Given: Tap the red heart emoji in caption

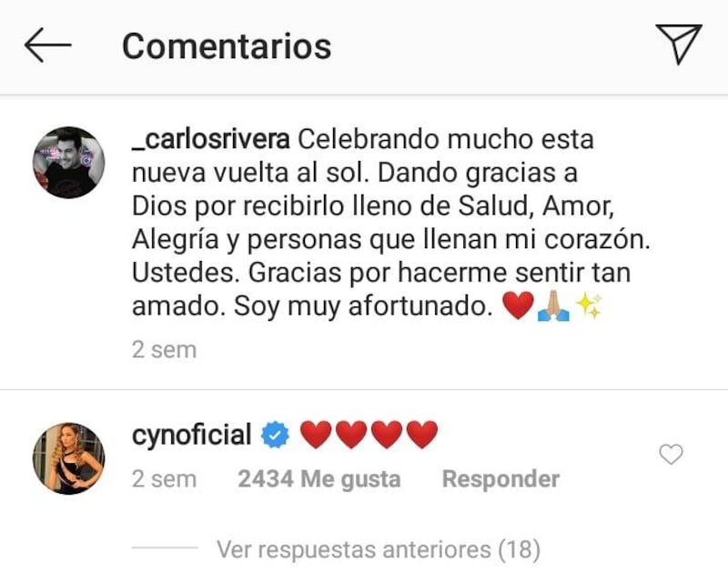Looking at the screenshot, I should [x=518, y=306].
